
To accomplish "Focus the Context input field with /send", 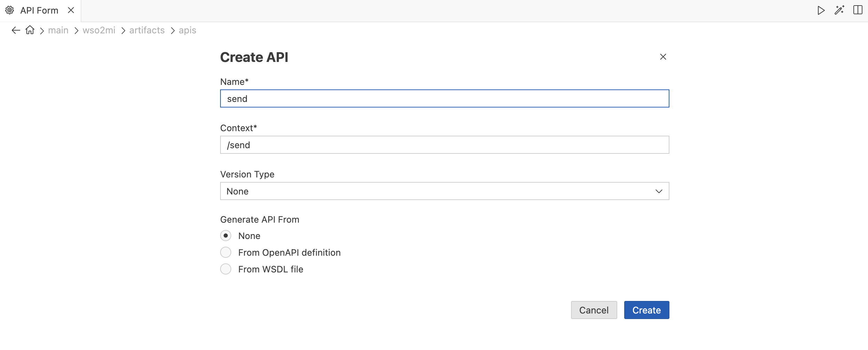I will pyautogui.click(x=445, y=145).
